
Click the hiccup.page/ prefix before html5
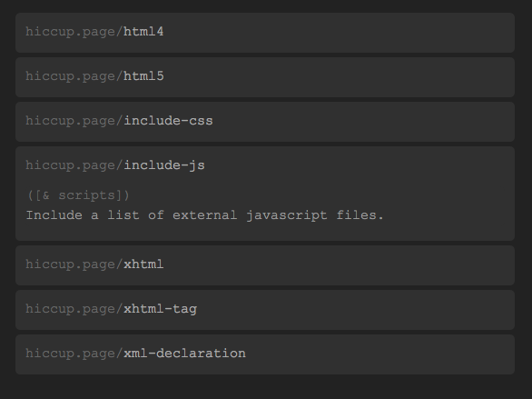[74, 76]
